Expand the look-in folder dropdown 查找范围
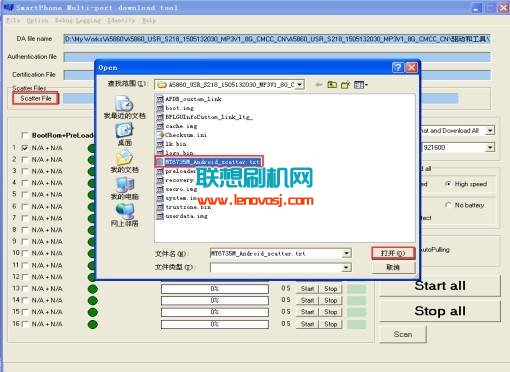The width and height of the screenshot is (510, 372). coord(300,85)
